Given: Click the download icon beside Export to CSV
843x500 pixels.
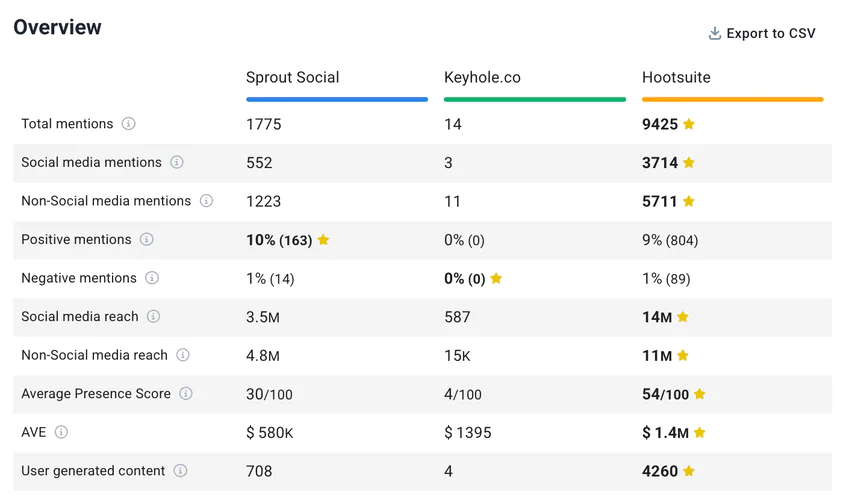Looking at the screenshot, I should [715, 33].
